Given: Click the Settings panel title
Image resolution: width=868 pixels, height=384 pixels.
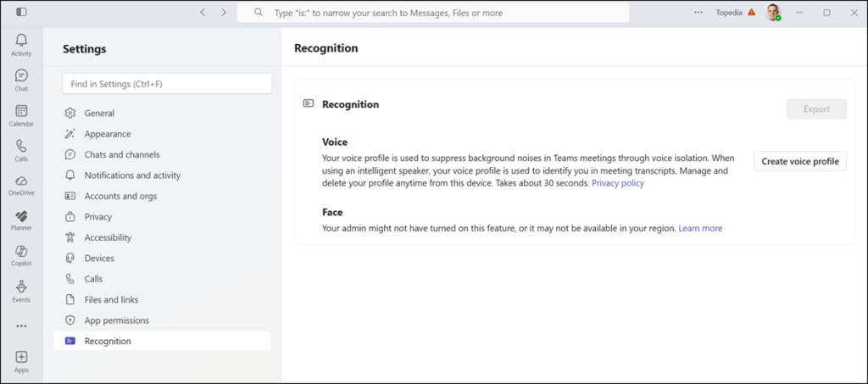Looking at the screenshot, I should coord(84,48).
